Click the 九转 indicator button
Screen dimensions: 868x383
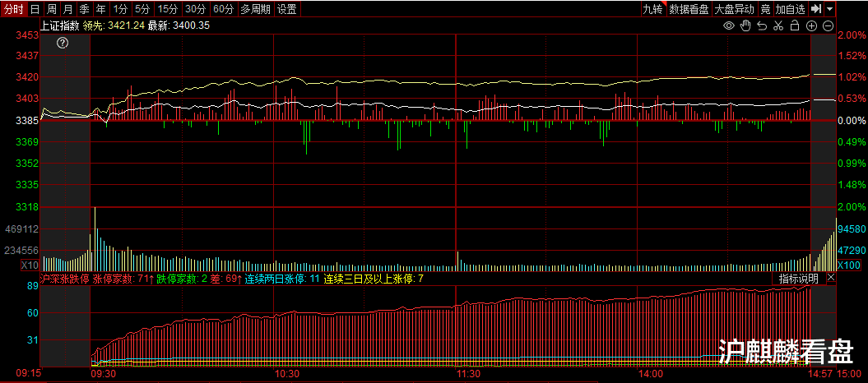652,9
